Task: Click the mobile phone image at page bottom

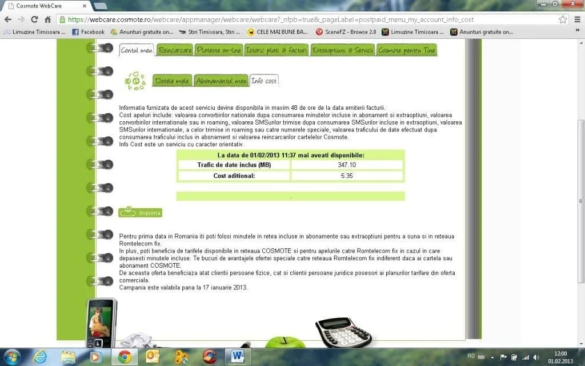Action: point(101,324)
